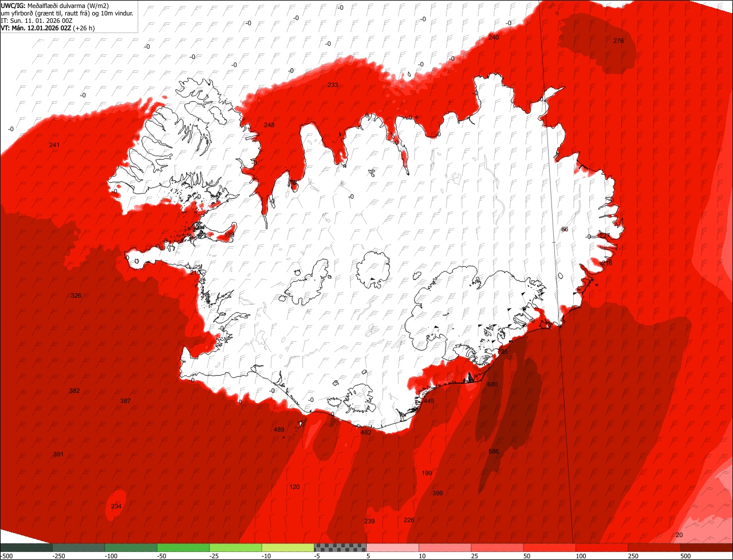This screenshot has height=560, width=733.
Task: Click the value 482 south of Iceland
Action: (x=366, y=432)
